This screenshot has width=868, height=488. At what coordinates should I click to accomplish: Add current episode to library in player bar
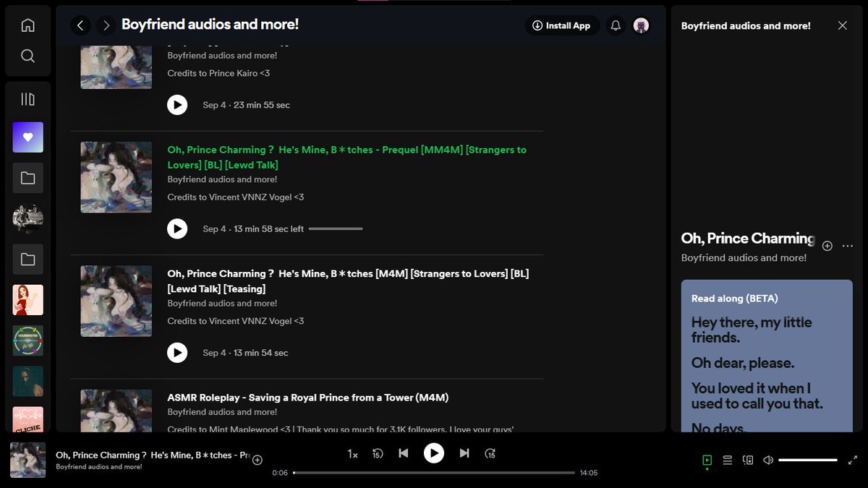[x=257, y=460]
